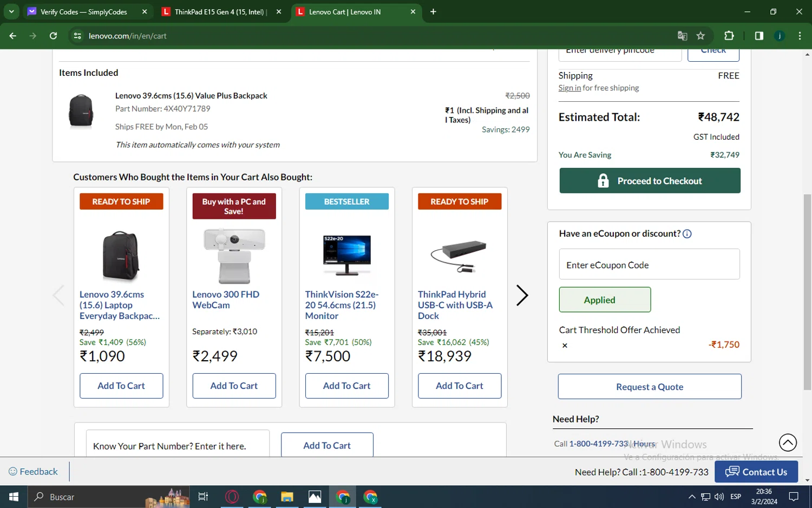Add Lenovo 300 FHD WebCam to cart
The width and height of the screenshot is (812, 508).
click(x=234, y=386)
